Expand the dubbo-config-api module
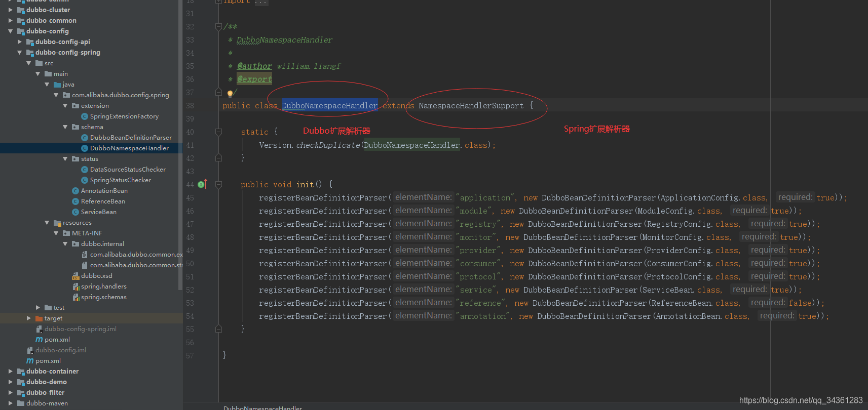The image size is (868, 410). coord(19,42)
